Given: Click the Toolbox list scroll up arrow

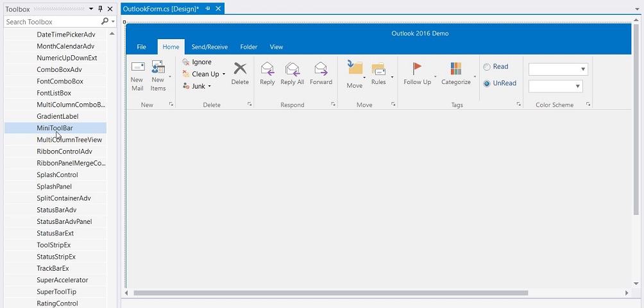Looking at the screenshot, I should click(112, 33).
